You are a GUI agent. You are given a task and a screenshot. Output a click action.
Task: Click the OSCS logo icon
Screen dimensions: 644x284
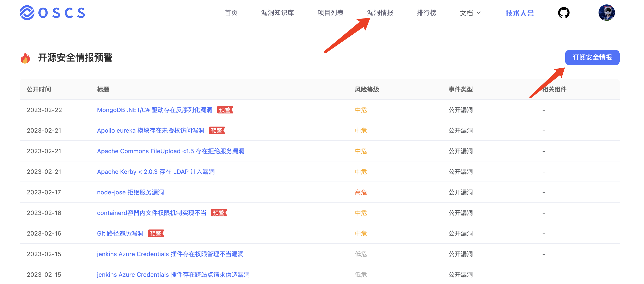pyautogui.click(x=27, y=12)
